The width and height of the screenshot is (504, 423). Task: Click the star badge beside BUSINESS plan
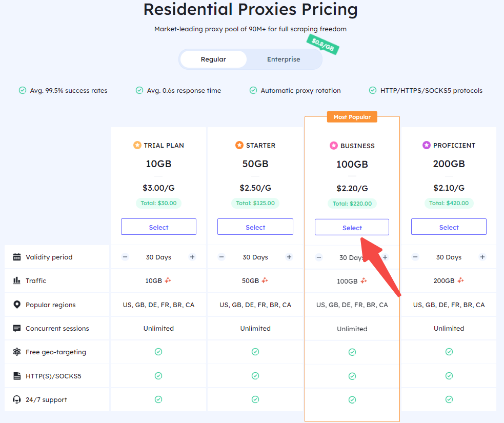[x=334, y=146]
